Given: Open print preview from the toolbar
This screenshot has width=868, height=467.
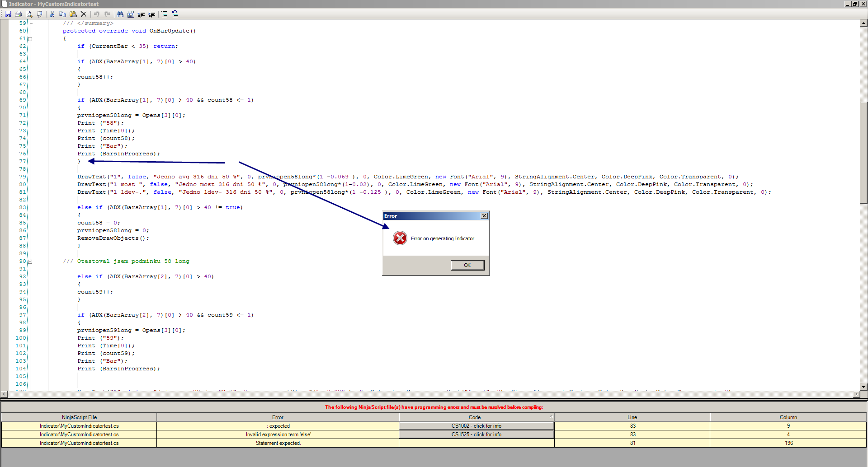Looking at the screenshot, I should tap(29, 14).
